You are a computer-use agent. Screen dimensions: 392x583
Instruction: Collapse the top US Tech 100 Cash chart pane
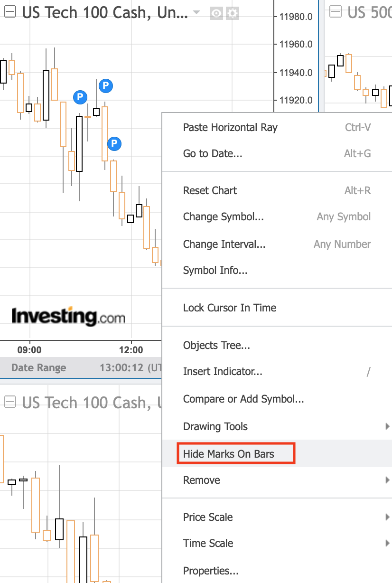pos(9,13)
